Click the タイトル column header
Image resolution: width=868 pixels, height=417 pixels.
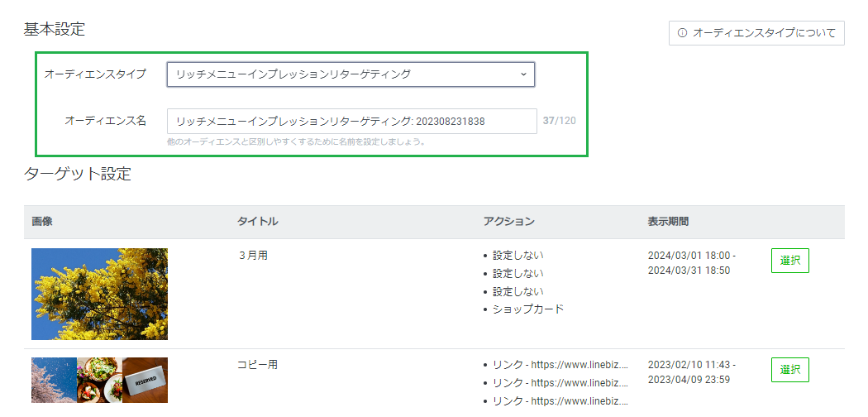click(x=257, y=222)
